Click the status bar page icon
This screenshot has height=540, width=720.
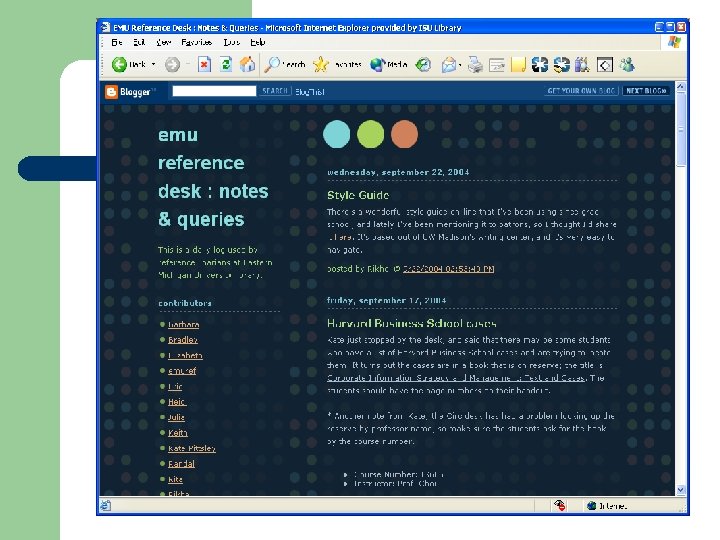(x=106, y=506)
